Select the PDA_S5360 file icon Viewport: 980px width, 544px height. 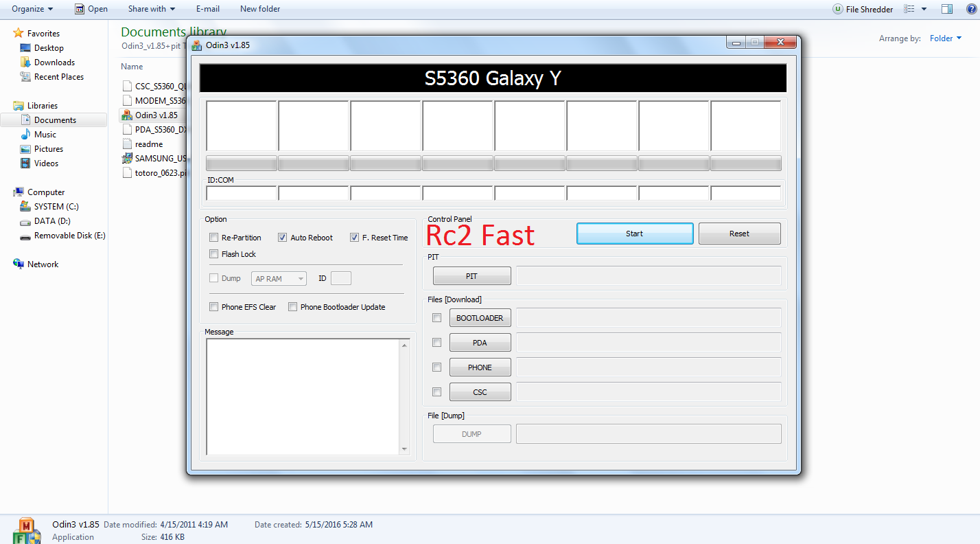click(x=126, y=129)
